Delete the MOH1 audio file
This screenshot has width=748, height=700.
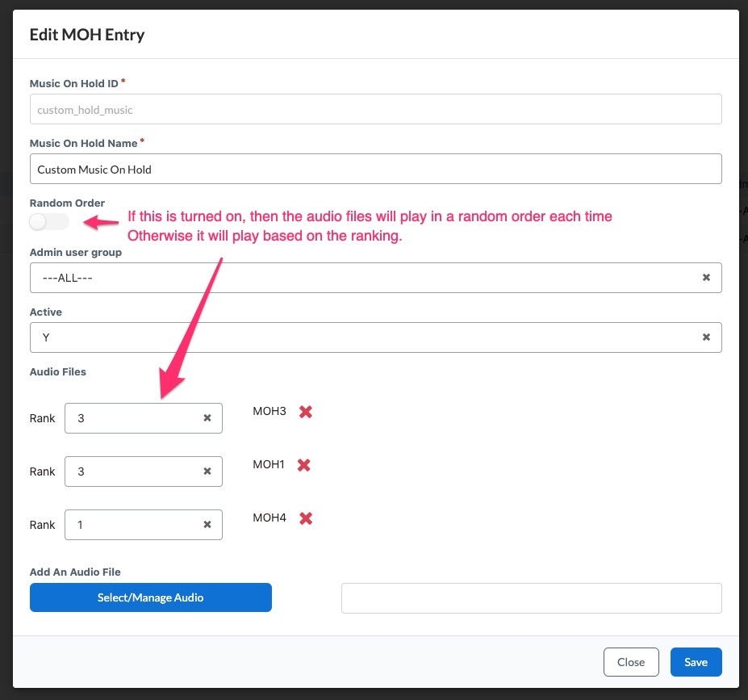click(304, 465)
